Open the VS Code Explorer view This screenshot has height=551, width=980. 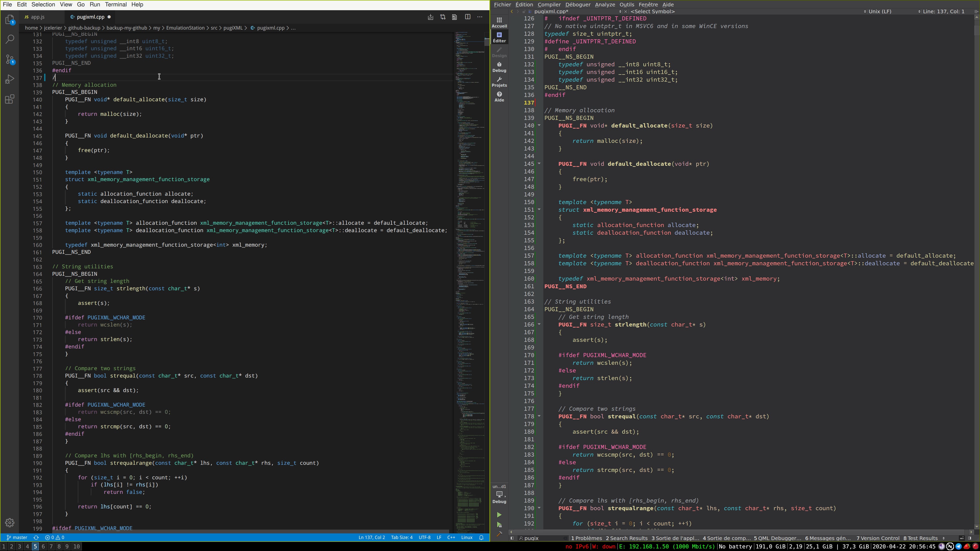click(10, 20)
